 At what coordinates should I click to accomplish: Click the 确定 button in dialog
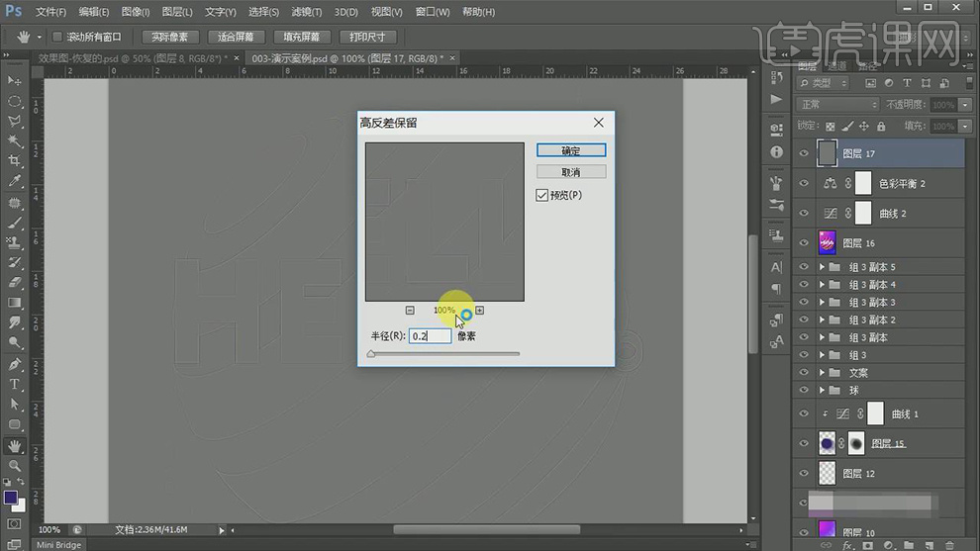570,151
